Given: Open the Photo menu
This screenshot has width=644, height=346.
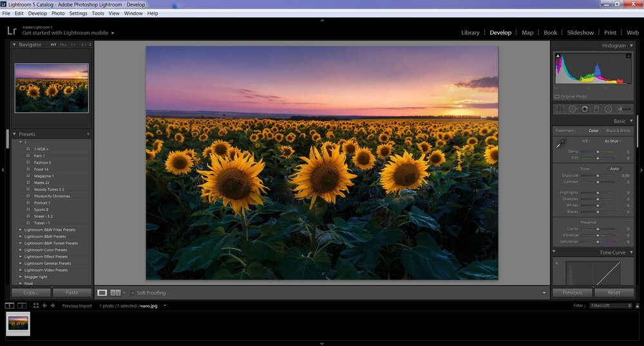Looking at the screenshot, I should click(x=58, y=13).
